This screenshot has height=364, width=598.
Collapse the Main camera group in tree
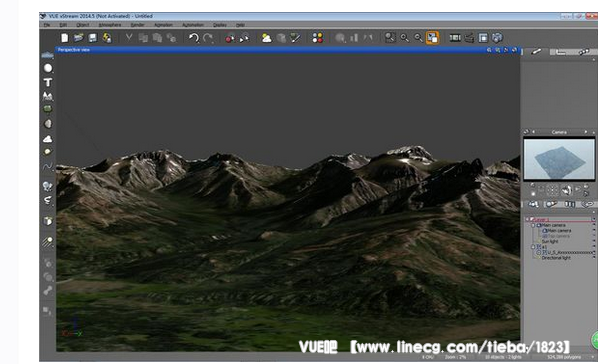click(533, 225)
